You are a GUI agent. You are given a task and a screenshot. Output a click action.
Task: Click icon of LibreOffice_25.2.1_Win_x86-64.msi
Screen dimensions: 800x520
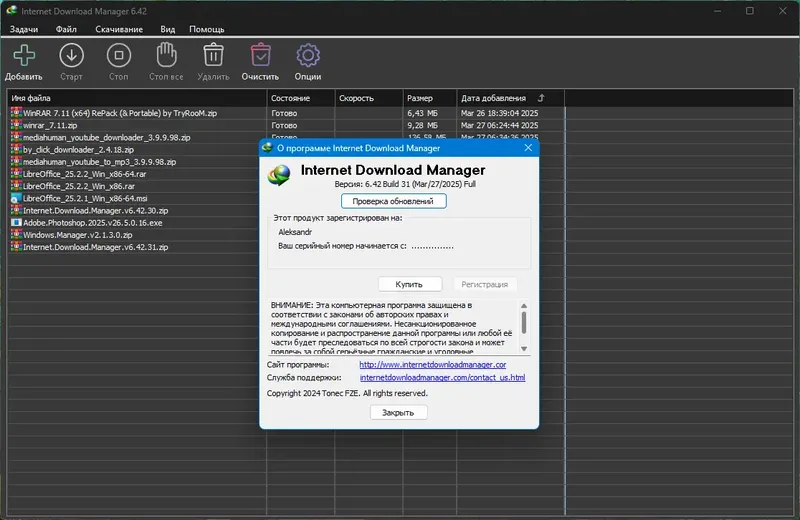16,199
